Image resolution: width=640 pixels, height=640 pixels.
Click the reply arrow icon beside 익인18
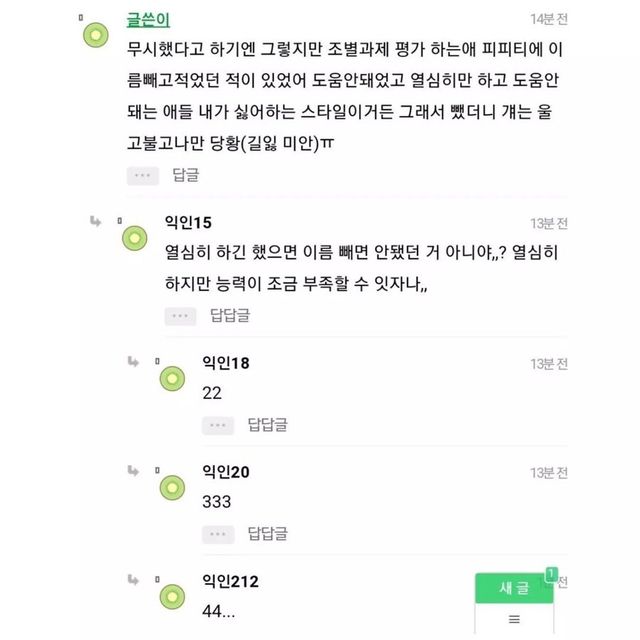[133, 360]
